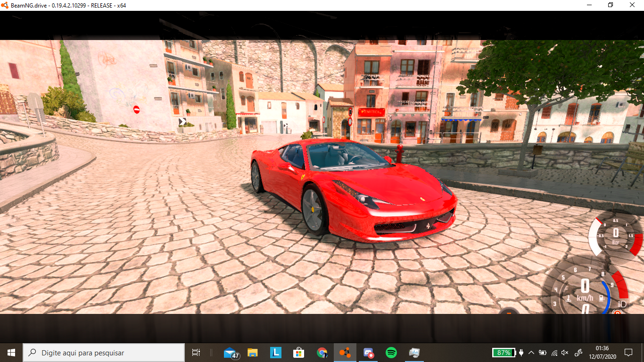Close the BeamNG.drive window
This screenshot has height=362, width=644.
[633, 5]
